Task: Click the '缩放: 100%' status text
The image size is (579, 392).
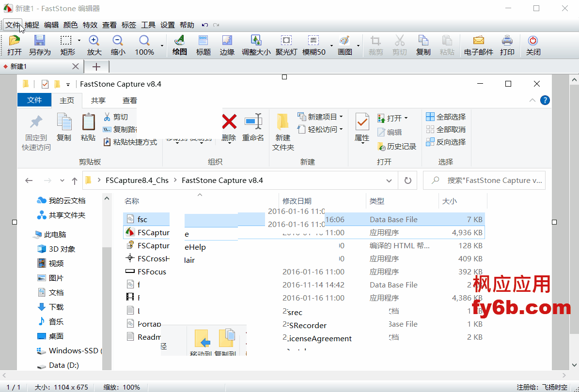Action: (122, 387)
